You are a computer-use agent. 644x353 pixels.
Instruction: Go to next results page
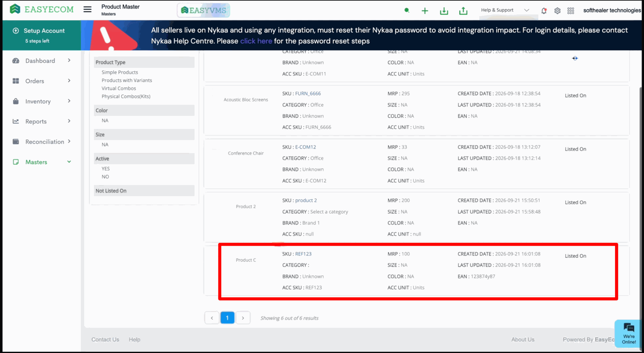tap(243, 318)
